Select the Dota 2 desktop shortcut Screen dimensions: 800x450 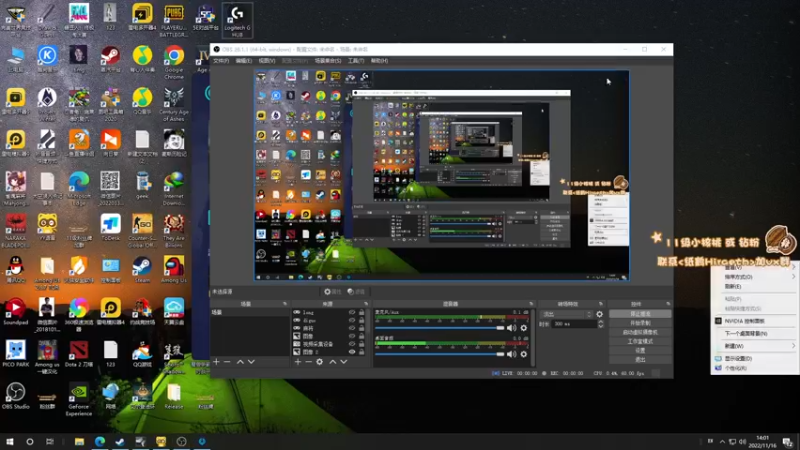79,354
